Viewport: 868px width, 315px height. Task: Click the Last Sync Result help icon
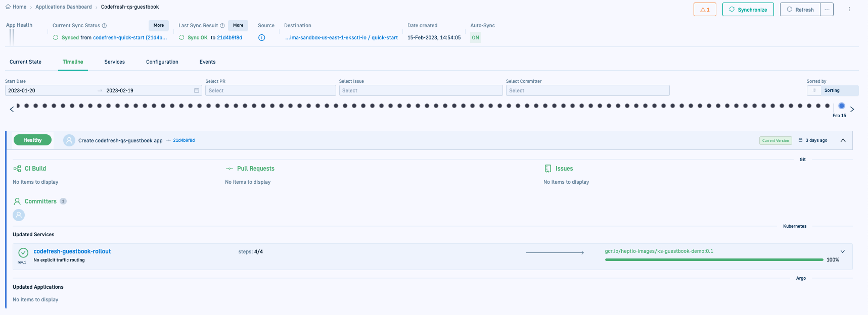222,26
